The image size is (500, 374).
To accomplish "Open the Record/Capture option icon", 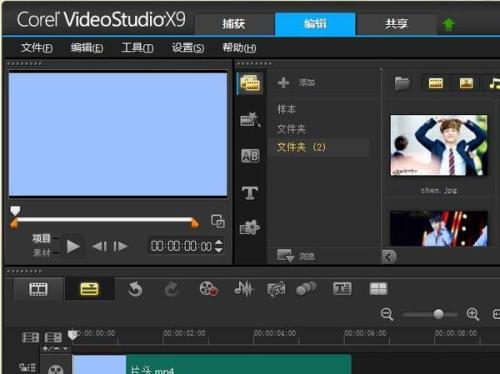I will point(209,289).
